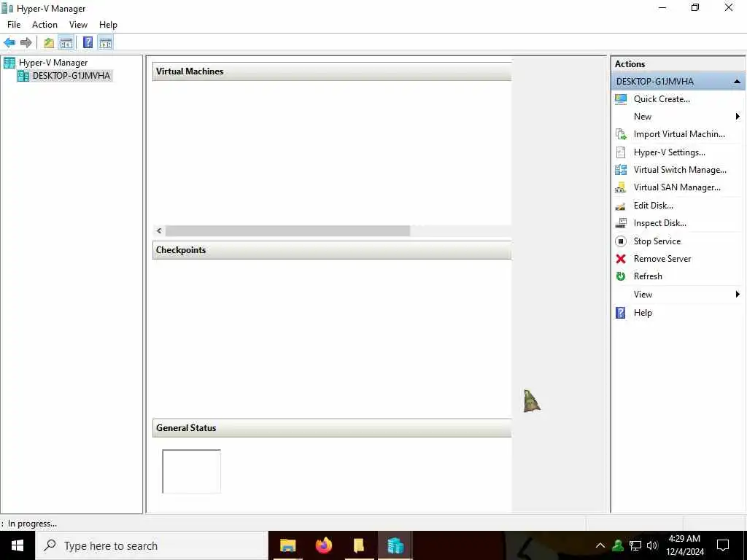Click the In progress... status text

pyautogui.click(x=32, y=524)
